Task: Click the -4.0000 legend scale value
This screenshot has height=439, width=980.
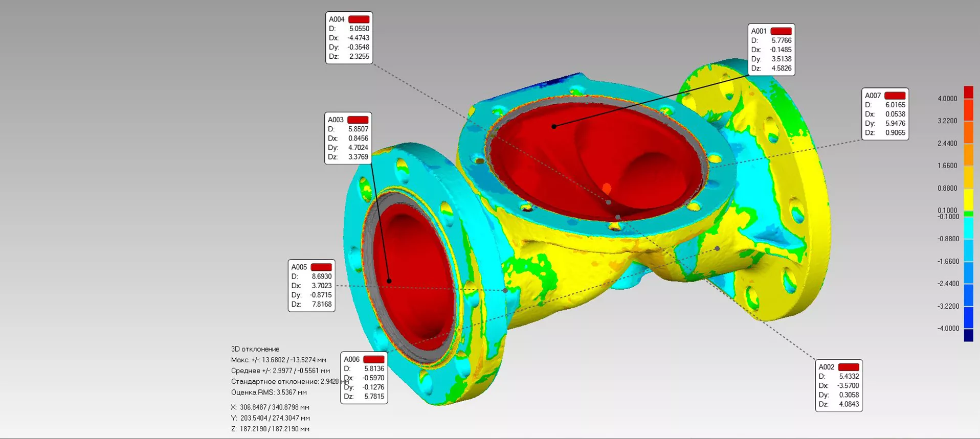Action: [948, 329]
